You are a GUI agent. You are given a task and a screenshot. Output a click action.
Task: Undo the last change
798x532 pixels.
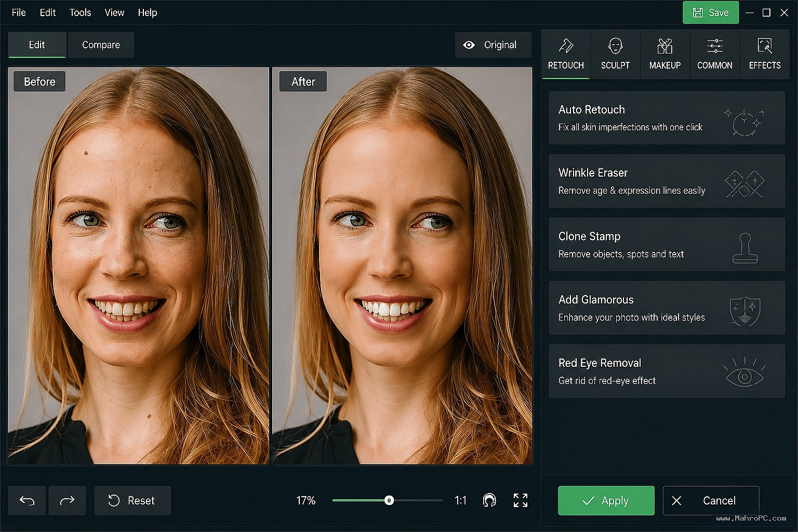pos(27,500)
